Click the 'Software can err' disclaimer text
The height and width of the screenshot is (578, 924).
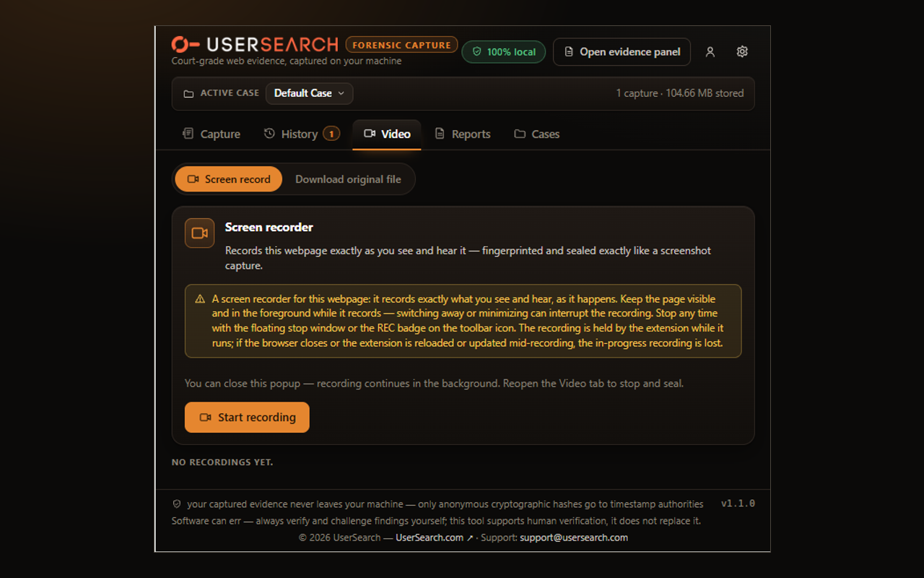click(x=436, y=521)
